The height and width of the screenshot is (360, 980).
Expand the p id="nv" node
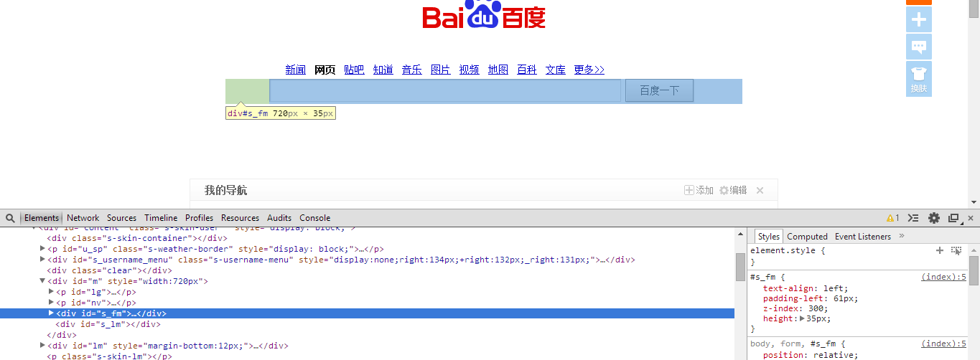coord(51,303)
